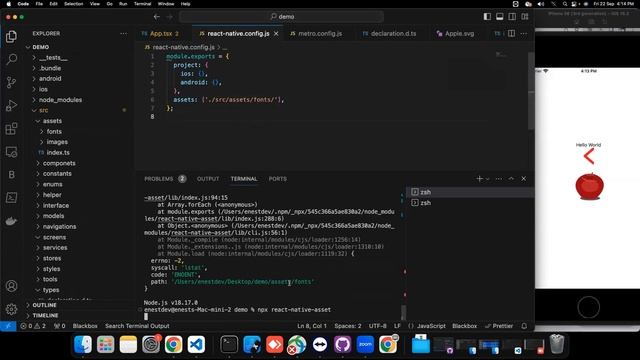Open Blackbox sidebar icon
The width and height of the screenshot is (640, 360).
(11, 175)
